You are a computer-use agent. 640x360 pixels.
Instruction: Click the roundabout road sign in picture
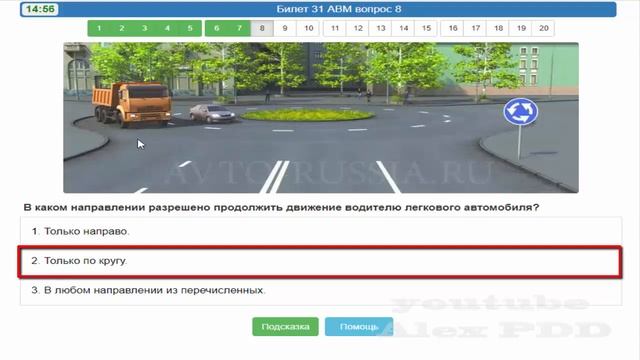[x=520, y=111]
